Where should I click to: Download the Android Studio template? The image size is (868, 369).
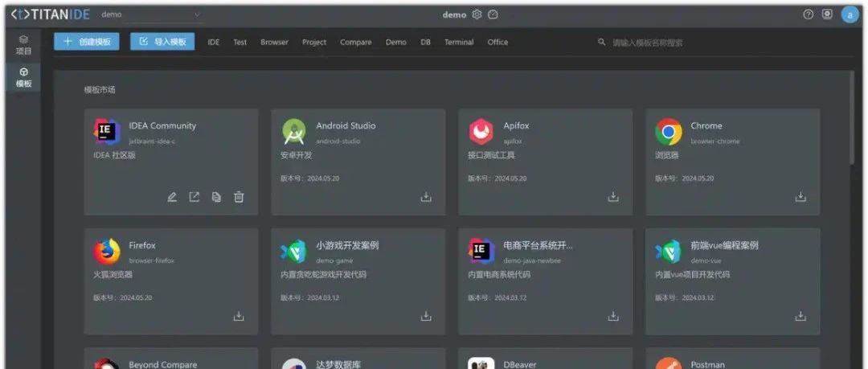[x=426, y=197]
